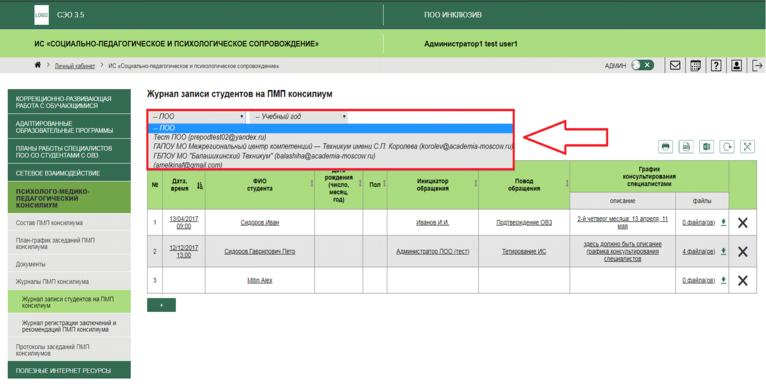Open Планы работы специалистов ПОО menu
This screenshot has width=766, height=384.
pos(69,151)
